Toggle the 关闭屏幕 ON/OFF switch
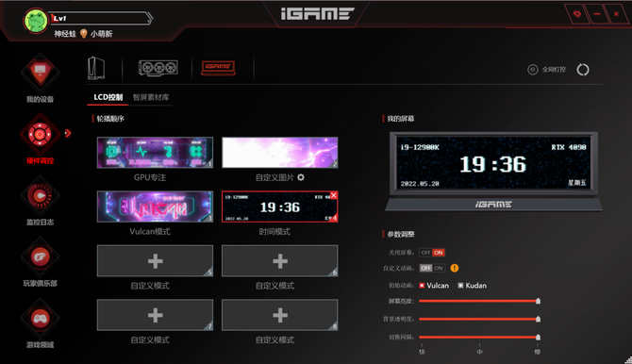 (x=432, y=253)
